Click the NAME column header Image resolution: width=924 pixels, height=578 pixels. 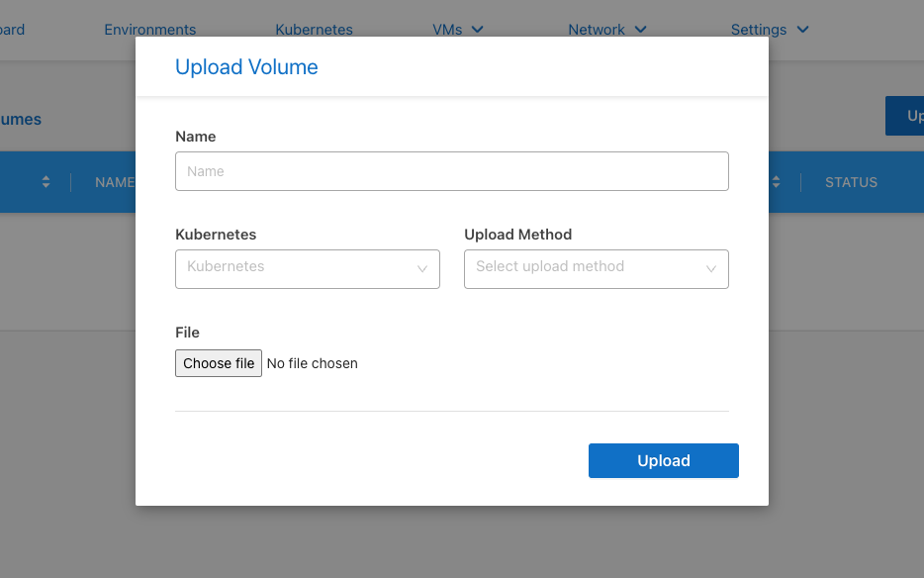[x=115, y=182]
